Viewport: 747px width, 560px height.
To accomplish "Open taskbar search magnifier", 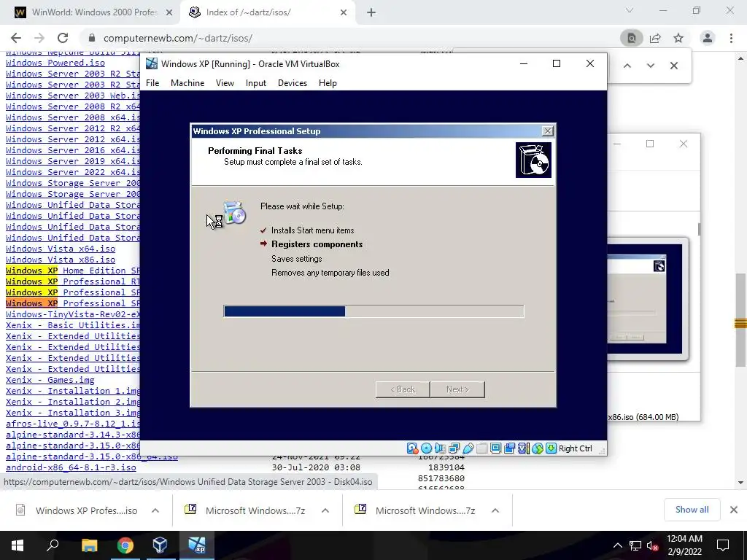I will [53, 545].
